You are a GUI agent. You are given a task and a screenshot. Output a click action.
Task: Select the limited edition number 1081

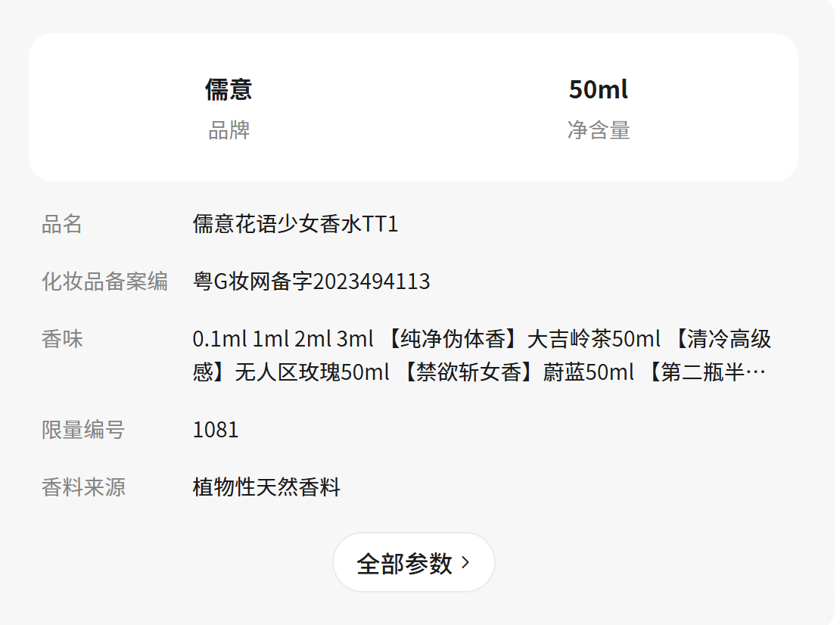216,430
